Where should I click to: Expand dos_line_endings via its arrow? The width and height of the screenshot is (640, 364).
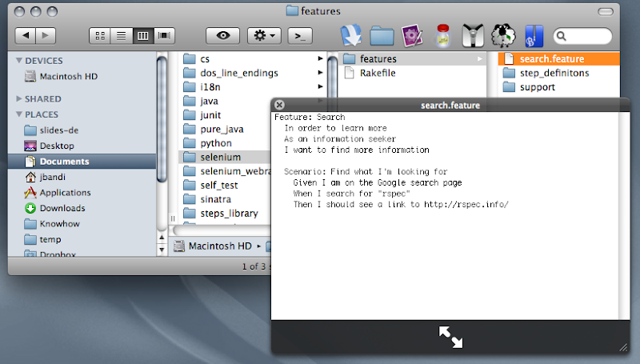pos(321,73)
